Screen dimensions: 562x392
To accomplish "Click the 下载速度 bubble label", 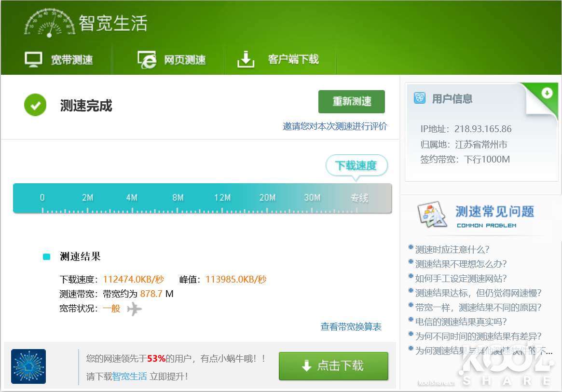I will [356, 165].
